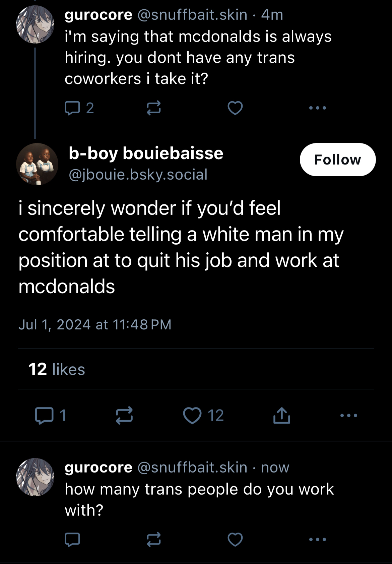The image size is (392, 564).
Task: Open the main post timestamp Jul 1, 2024
Action: tap(95, 324)
